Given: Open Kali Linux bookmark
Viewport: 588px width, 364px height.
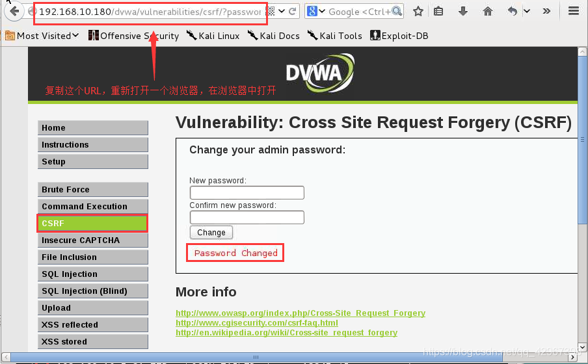Looking at the screenshot, I should click(x=213, y=36).
